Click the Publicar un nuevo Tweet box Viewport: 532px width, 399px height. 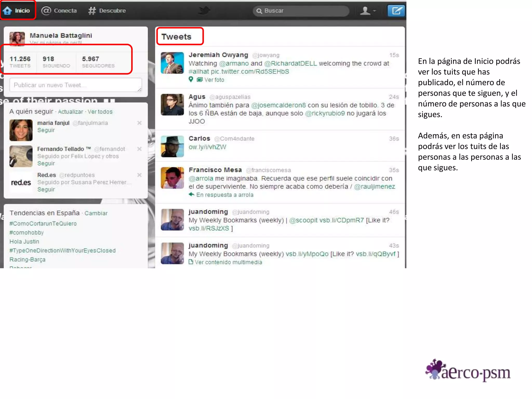point(75,85)
